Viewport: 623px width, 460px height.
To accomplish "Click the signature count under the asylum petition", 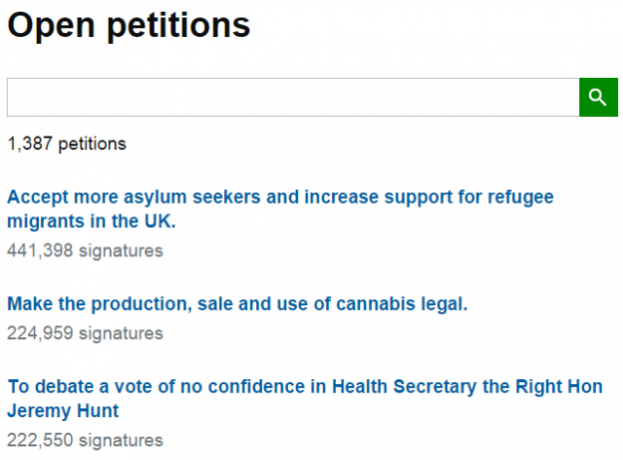I will (85, 251).
